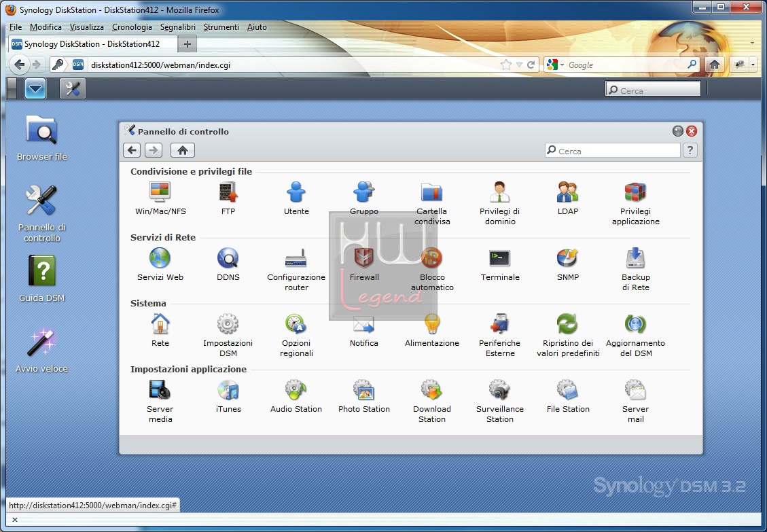
Task: Open Periferiche Esterne
Action: (499, 335)
